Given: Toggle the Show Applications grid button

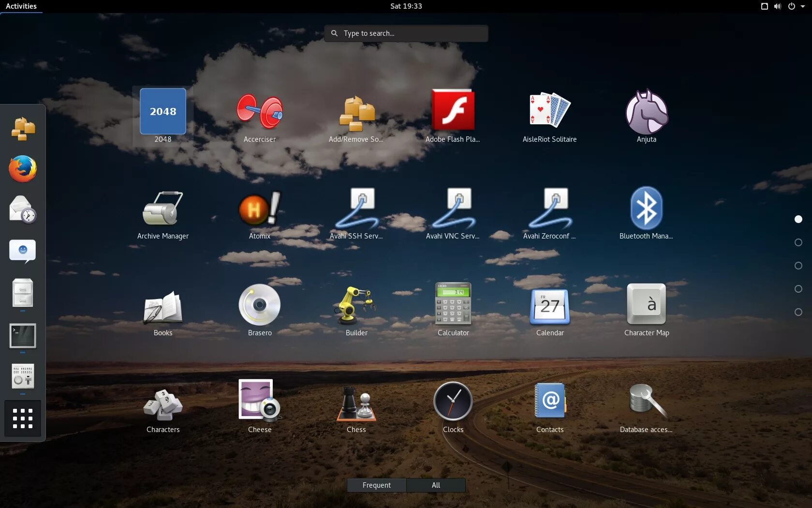Looking at the screenshot, I should (23, 418).
